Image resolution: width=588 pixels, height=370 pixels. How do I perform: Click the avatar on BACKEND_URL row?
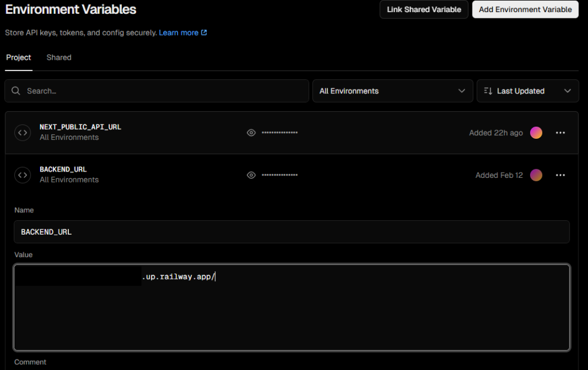coord(536,175)
